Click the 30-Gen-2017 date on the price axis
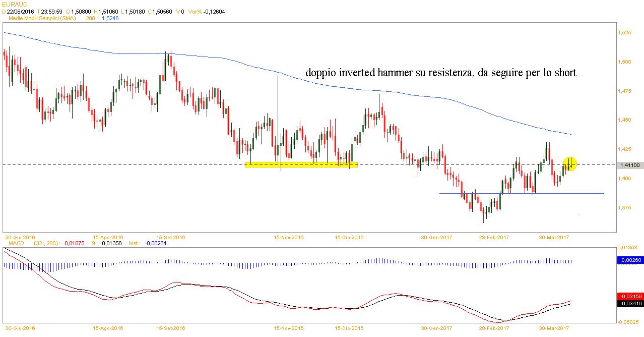644x337 pixels. tap(436, 237)
